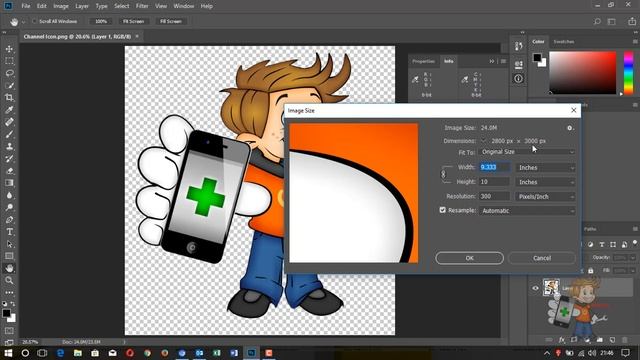The width and height of the screenshot is (640, 360).
Task: Close the Channel Icon.png document tab
Action: 137,36
